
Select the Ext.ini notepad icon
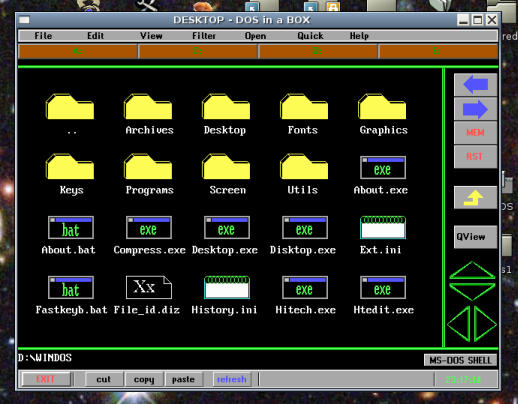point(383,228)
